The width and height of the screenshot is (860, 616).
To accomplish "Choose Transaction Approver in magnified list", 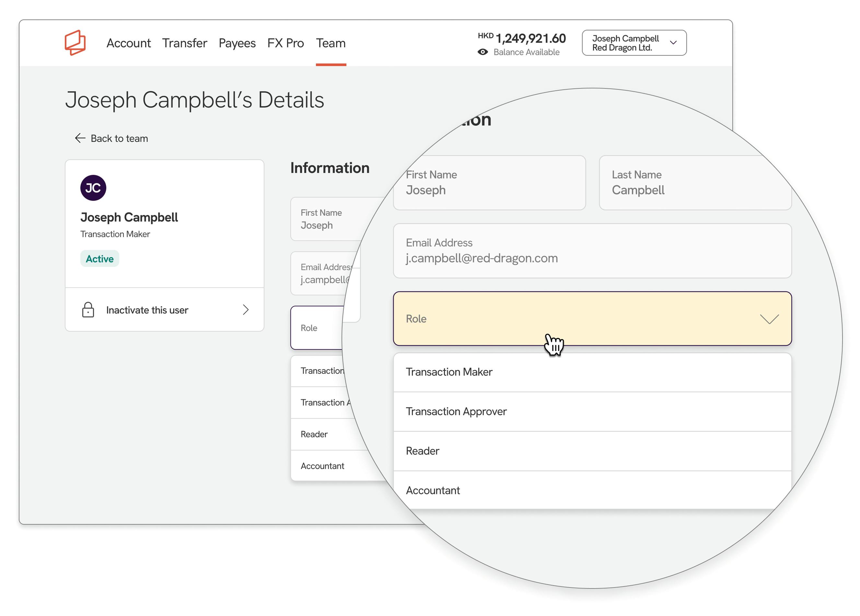I will (456, 411).
